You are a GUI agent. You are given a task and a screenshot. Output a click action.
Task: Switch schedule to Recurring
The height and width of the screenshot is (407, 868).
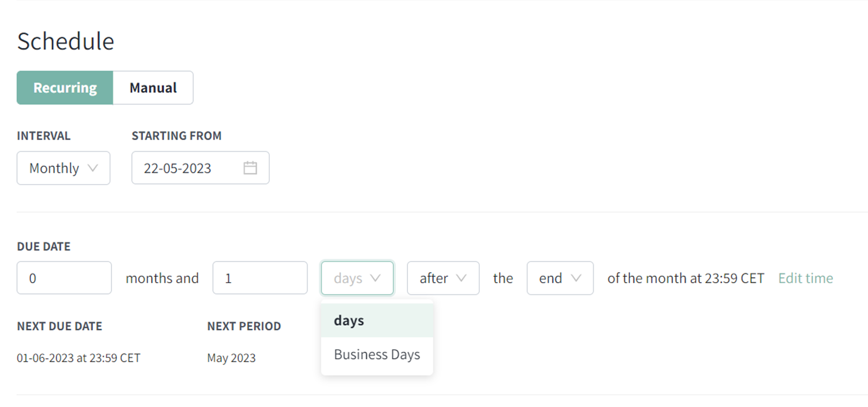click(x=65, y=88)
